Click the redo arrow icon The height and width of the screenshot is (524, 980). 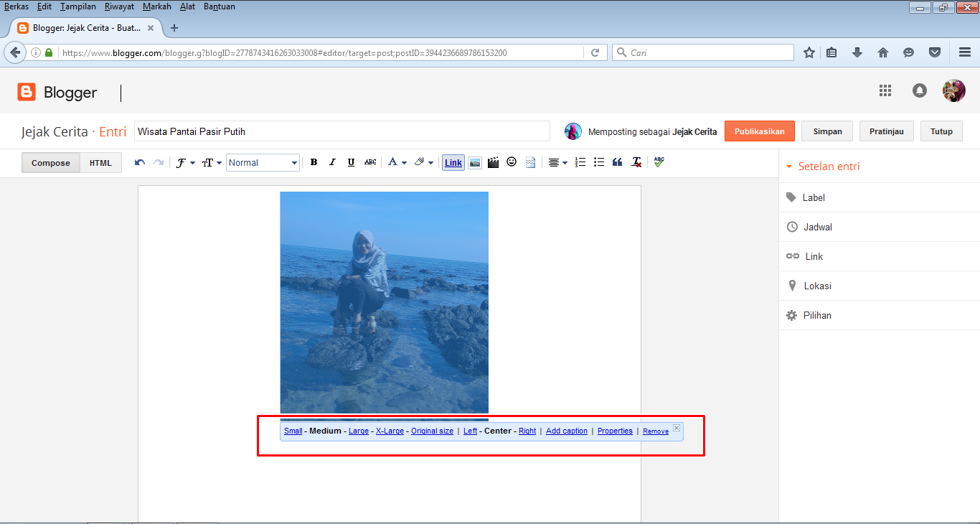point(159,163)
